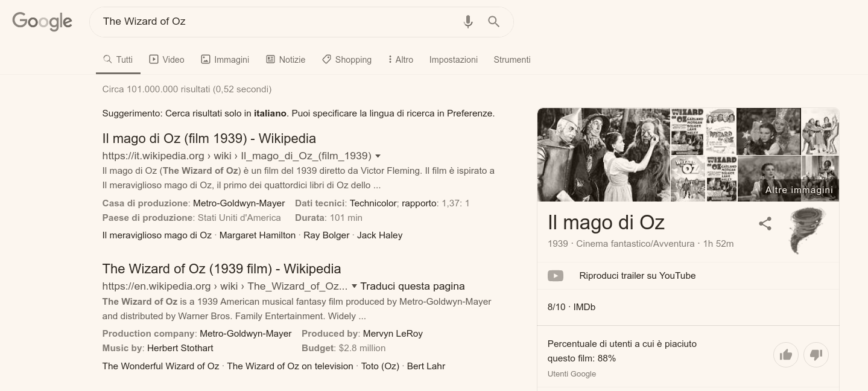Open The Wizard of Oz on television sitelink
Screen dimensions: 868x391
[290, 366]
